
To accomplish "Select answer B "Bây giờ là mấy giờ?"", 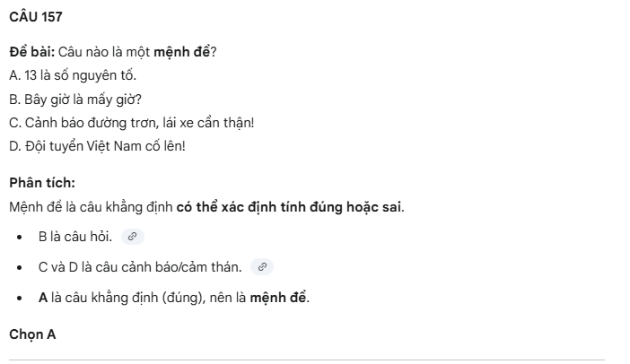I will coord(76,99).
